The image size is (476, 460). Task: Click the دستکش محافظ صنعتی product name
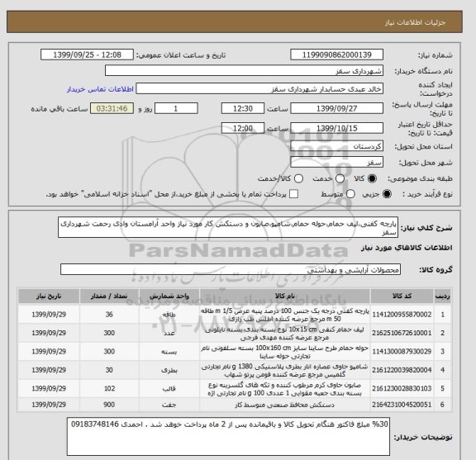click(285, 405)
